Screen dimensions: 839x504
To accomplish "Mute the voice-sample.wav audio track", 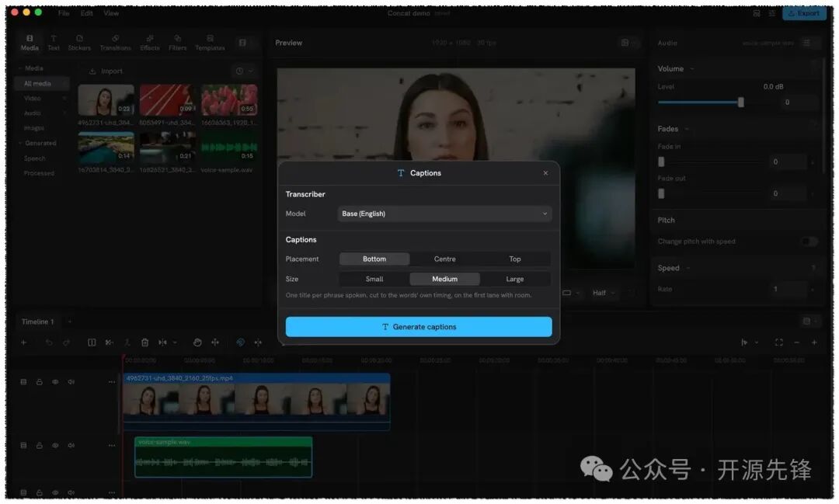I will [x=71, y=445].
